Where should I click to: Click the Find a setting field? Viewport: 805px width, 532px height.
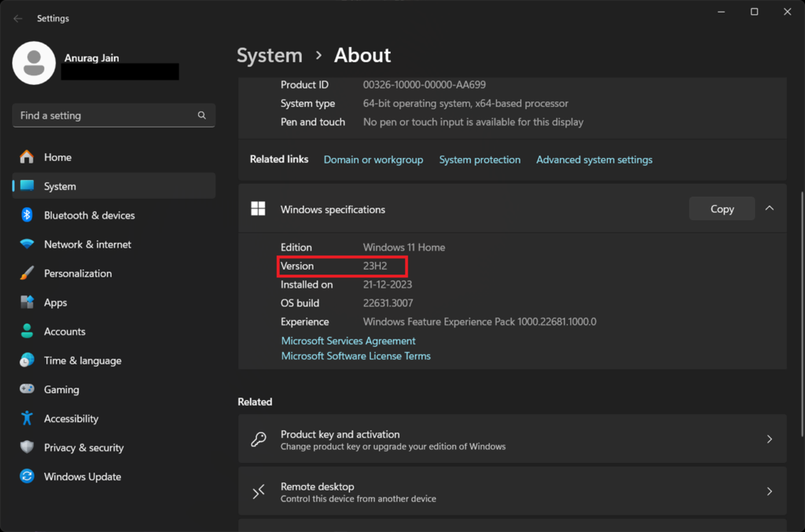[113, 116]
